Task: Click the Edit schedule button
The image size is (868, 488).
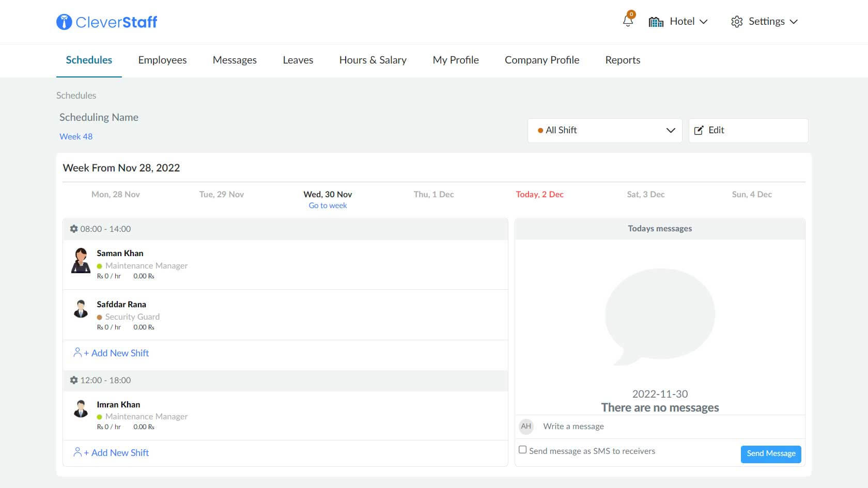Action: tap(748, 130)
